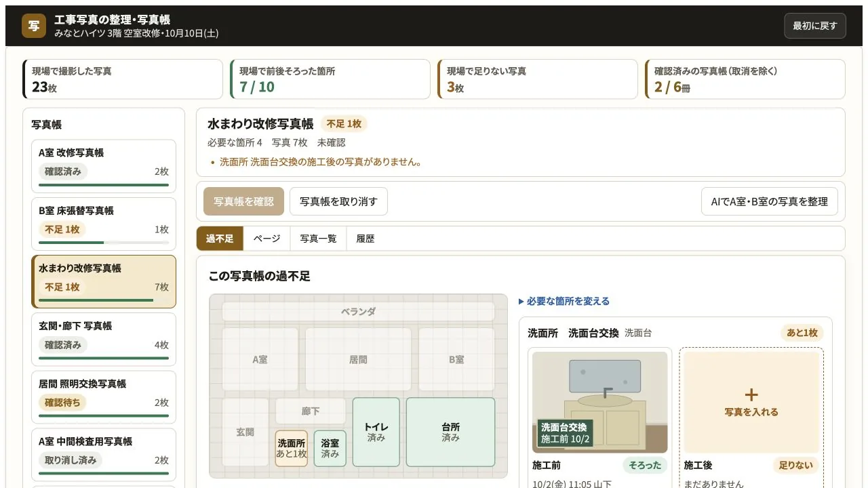868x488 pixels.
Task: Click the 最初に戻す button
Action: (814, 26)
